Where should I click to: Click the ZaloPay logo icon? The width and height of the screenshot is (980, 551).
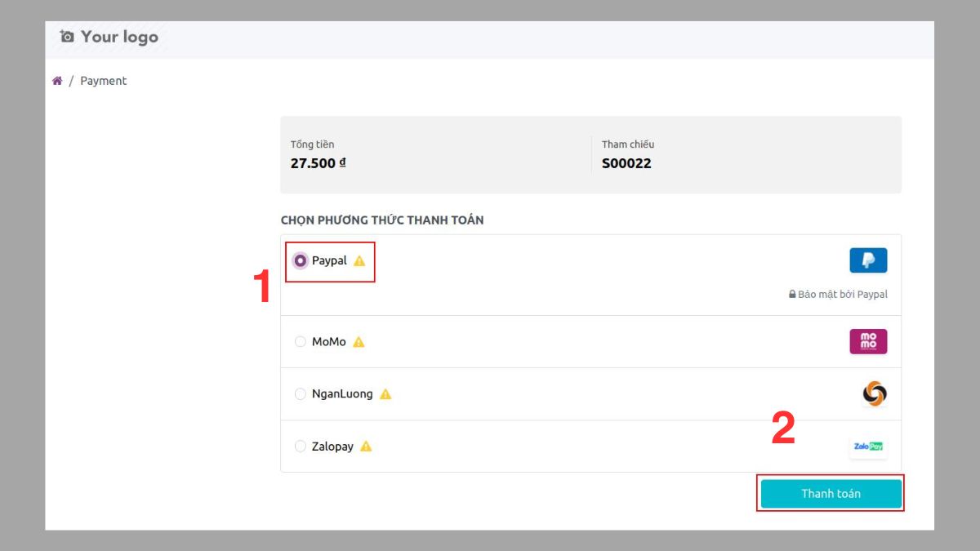click(867, 446)
